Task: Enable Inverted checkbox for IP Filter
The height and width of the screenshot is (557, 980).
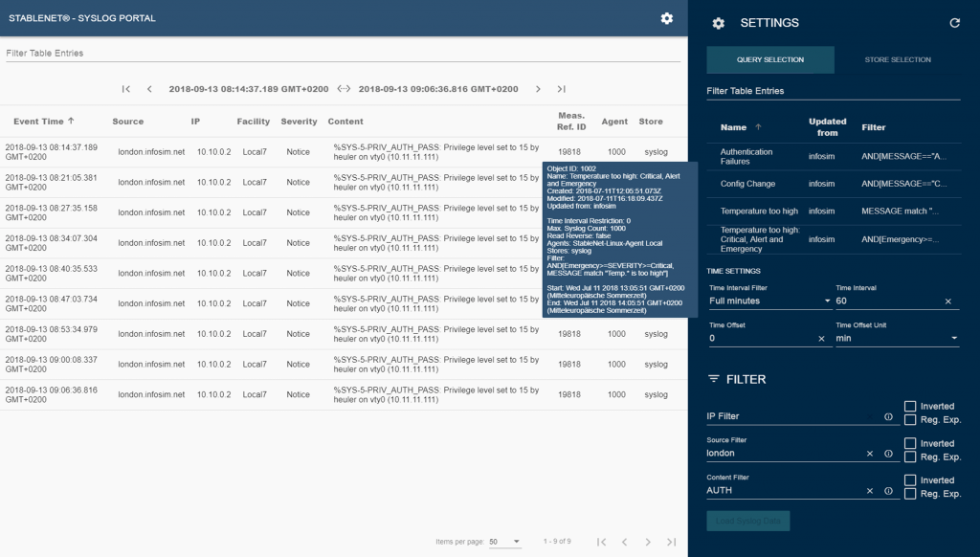Action: pos(910,407)
